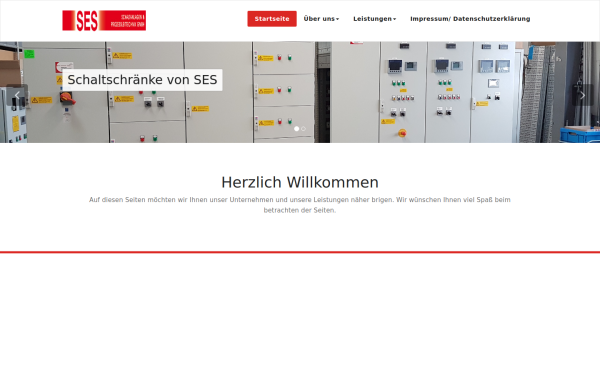Click the Herzlich Willkommen heading

(x=300, y=182)
